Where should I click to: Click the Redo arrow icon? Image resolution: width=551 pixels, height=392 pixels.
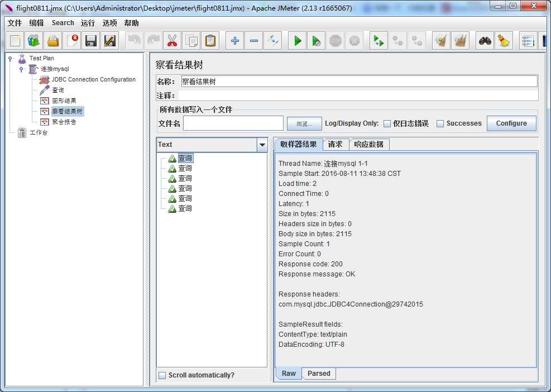click(x=153, y=41)
